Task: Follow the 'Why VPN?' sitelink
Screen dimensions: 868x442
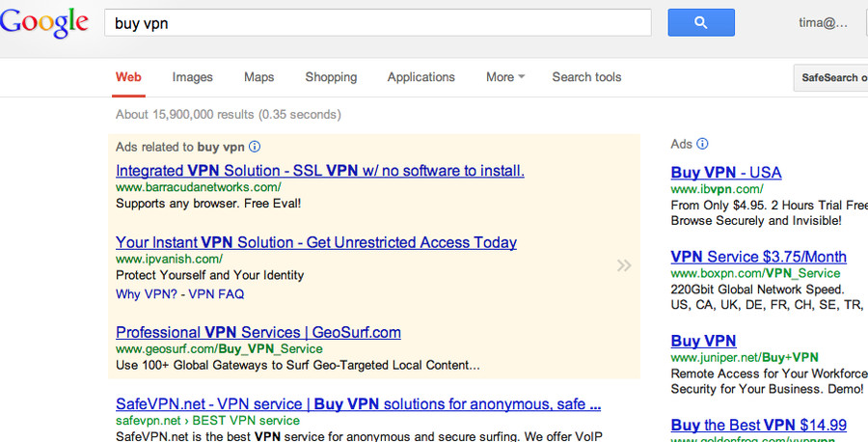Action: (147, 294)
